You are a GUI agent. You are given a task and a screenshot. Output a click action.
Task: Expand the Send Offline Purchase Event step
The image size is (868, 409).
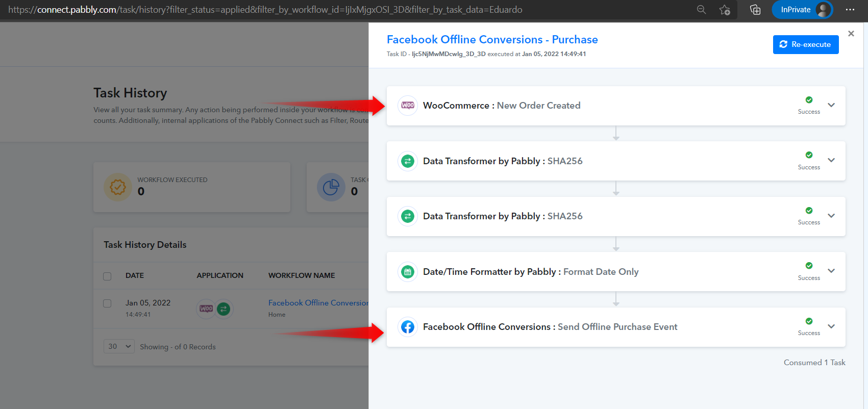[831, 326]
